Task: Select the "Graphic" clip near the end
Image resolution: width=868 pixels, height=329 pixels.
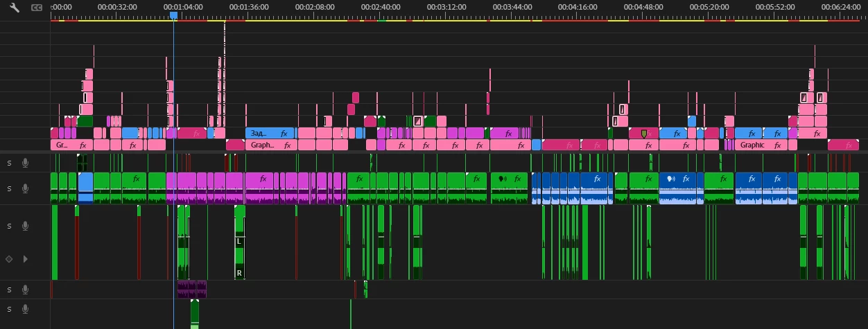Action: coord(761,145)
